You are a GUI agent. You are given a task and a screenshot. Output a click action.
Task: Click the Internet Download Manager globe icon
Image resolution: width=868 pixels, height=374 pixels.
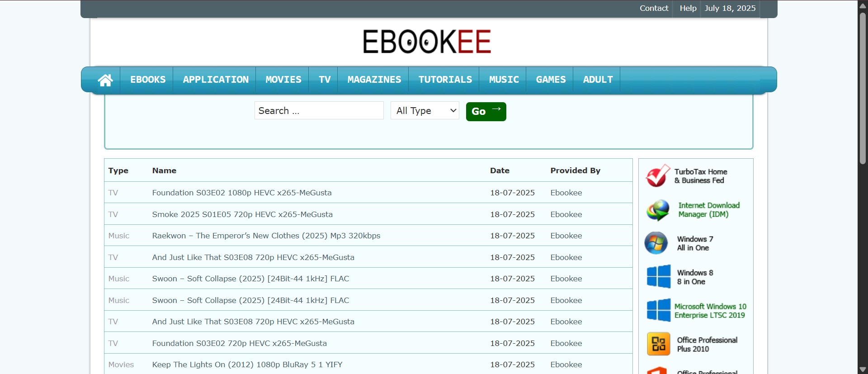click(x=658, y=210)
